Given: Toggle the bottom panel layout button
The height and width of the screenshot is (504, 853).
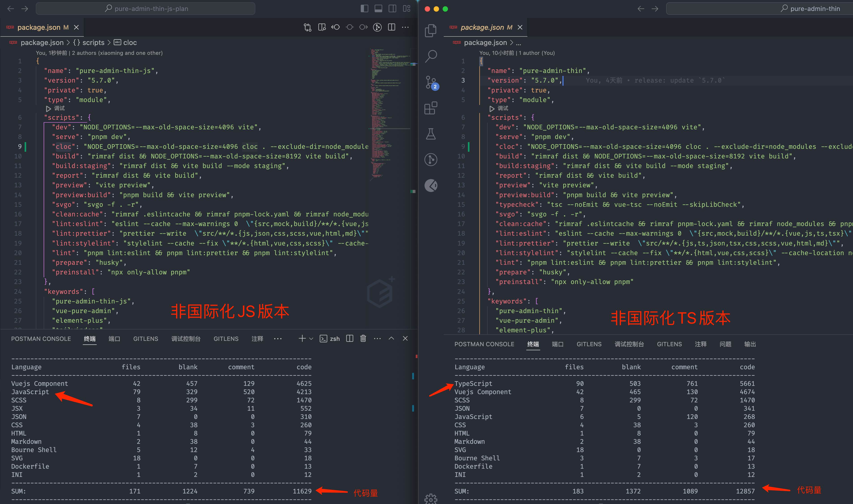Looking at the screenshot, I should click(378, 9).
